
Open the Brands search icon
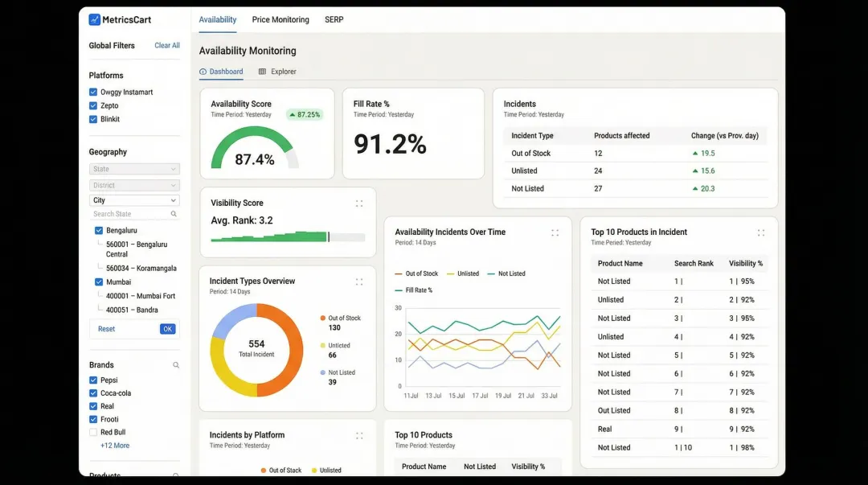pyautogui.click(x=176, y=364)
